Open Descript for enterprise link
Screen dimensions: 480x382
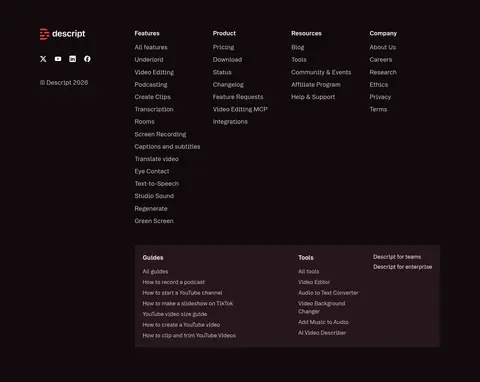[x=403, y=267]
